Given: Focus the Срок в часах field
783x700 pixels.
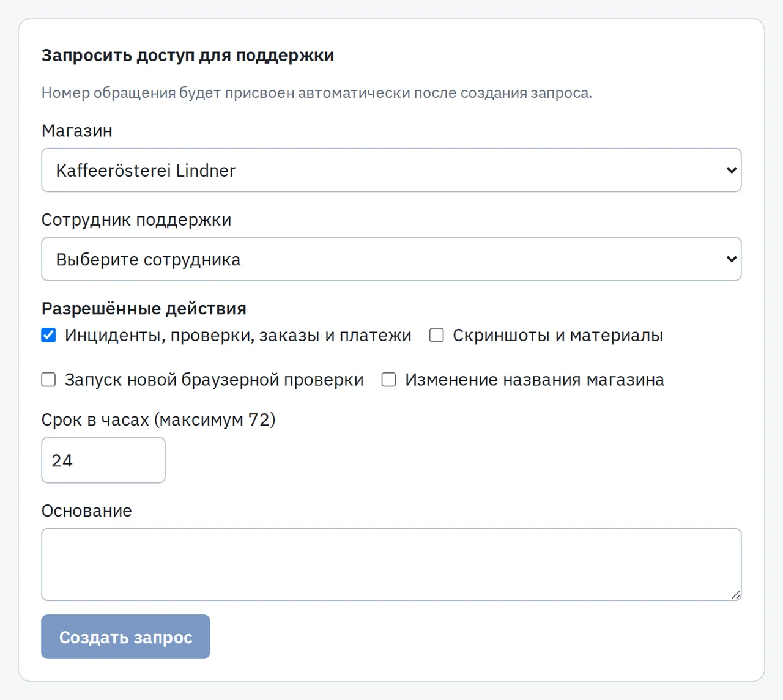Looking at the screenshot, I should click(103, 460).
